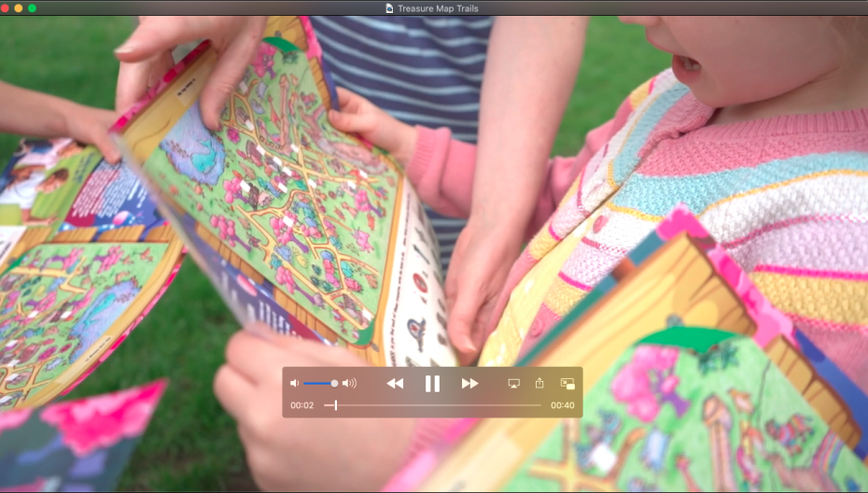
Task: Toggle the 00:40 remaining time display
Action: 562,405
